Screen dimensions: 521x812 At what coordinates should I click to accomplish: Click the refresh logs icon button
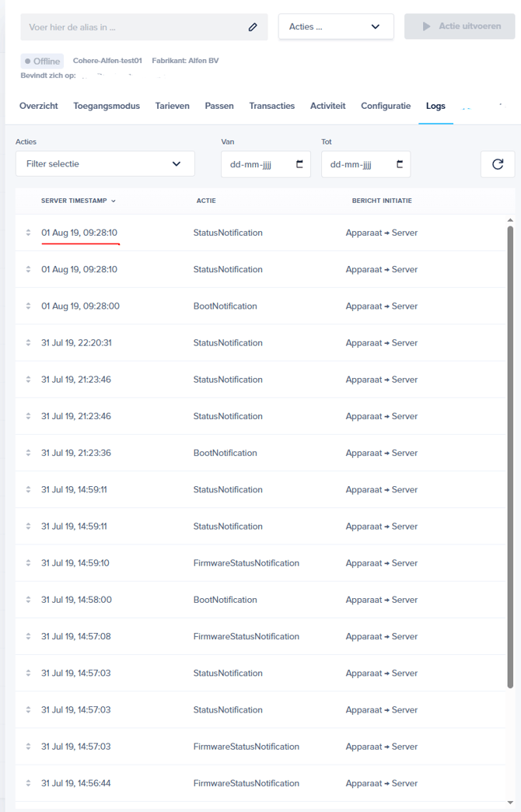pos(498,164)
